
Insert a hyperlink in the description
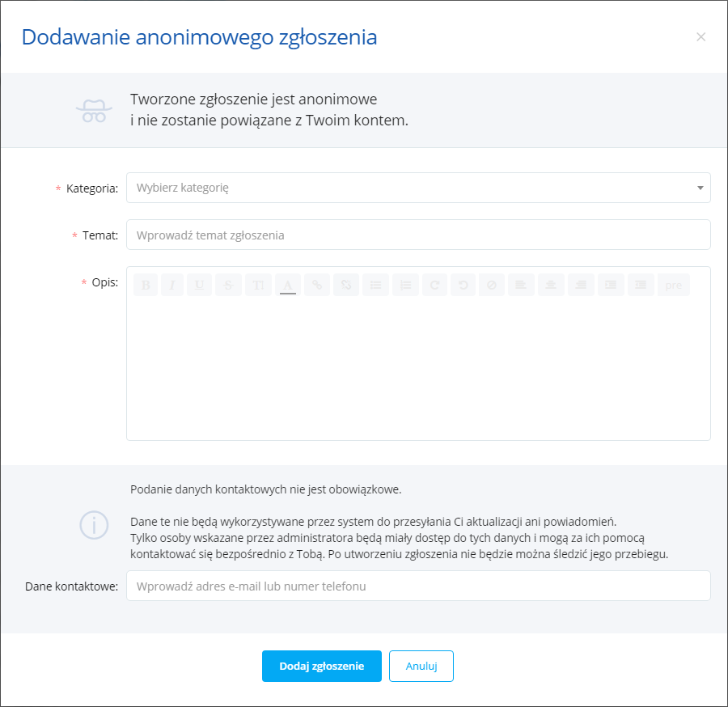tap(317, 285)
